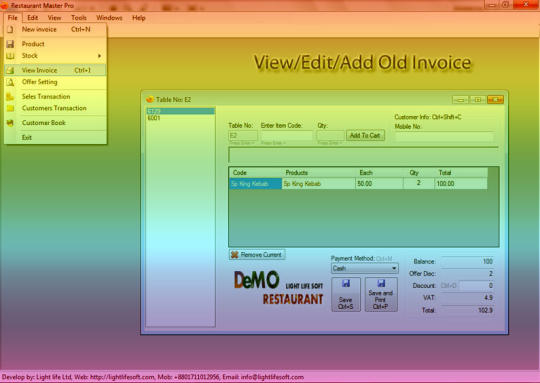The height and width of the screenshot is (383, 540).
Task: Open the Help menu
Action: [x=139, y=18]
